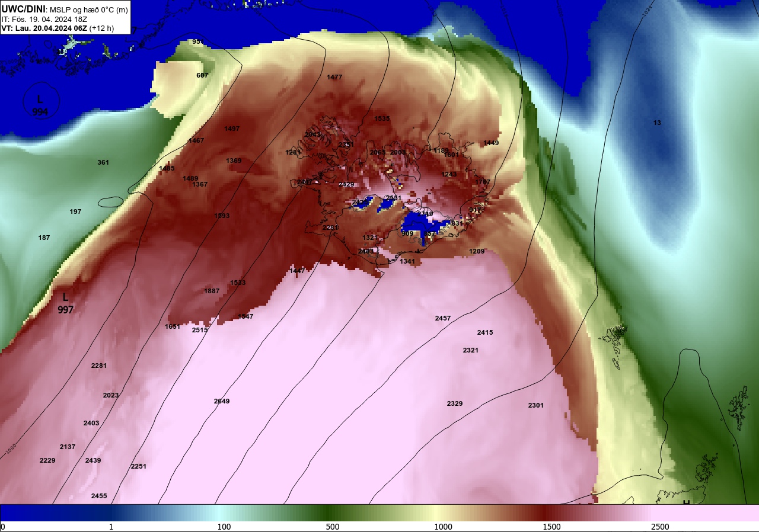This screenshot has height=532, width=759.
Task: Click the 1535 height value
Action: point(382,118)
